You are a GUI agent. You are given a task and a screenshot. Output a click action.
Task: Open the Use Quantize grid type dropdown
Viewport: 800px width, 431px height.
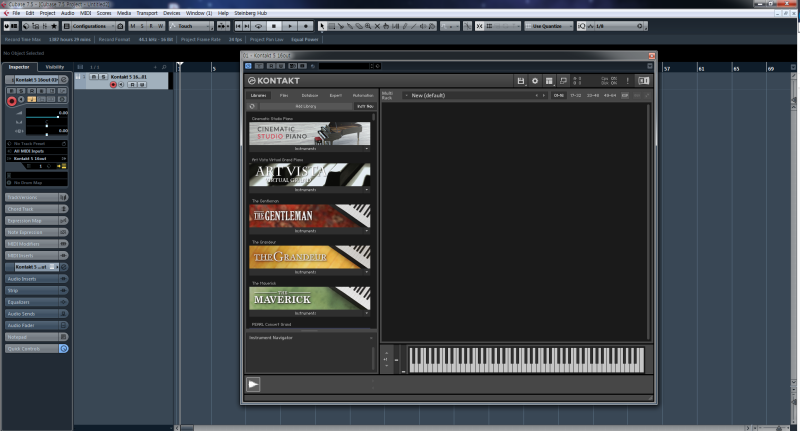[548, 26]
